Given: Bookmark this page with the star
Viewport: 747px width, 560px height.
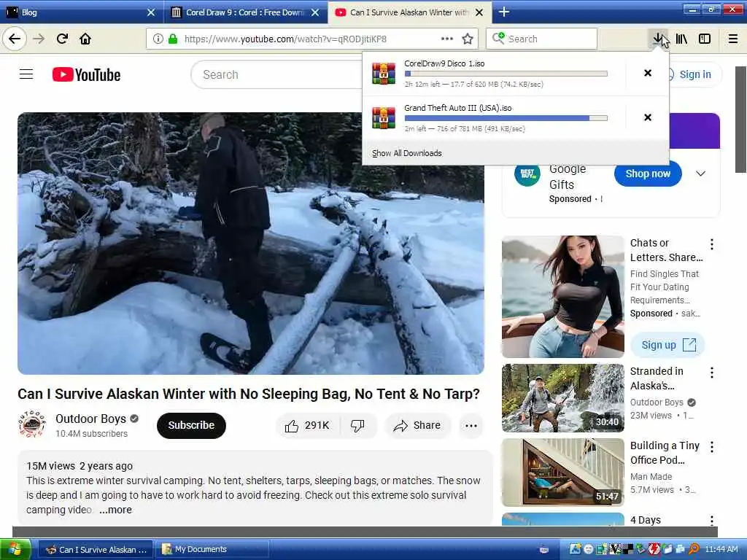Looking at the screenshot, I should [x=468, y=39].
